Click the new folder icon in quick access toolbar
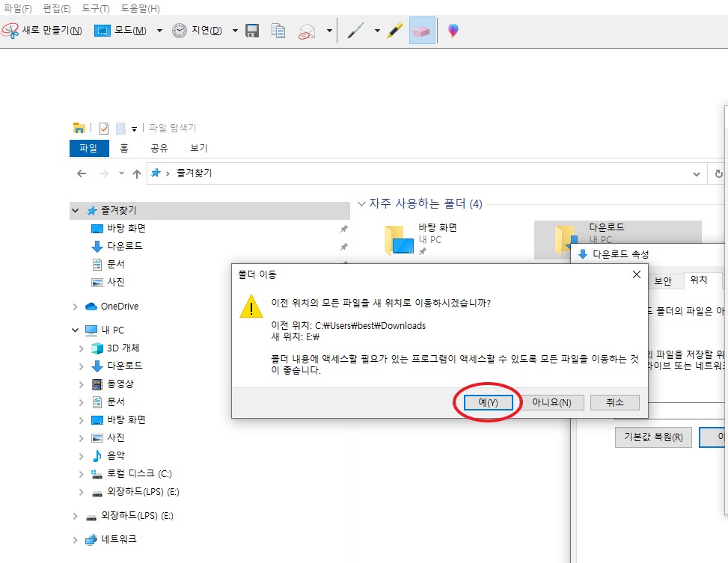 click(120, 128)
